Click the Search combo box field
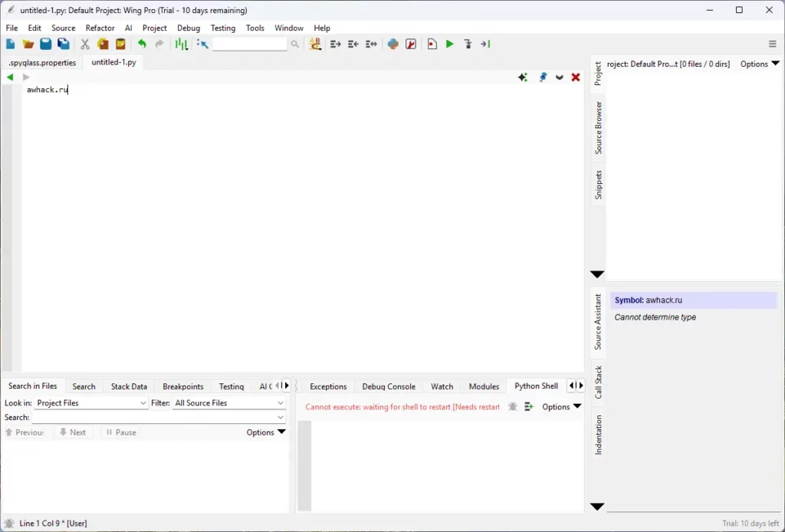Image resolution: width=785 pixels, height=532 pixels. [159, 417]
